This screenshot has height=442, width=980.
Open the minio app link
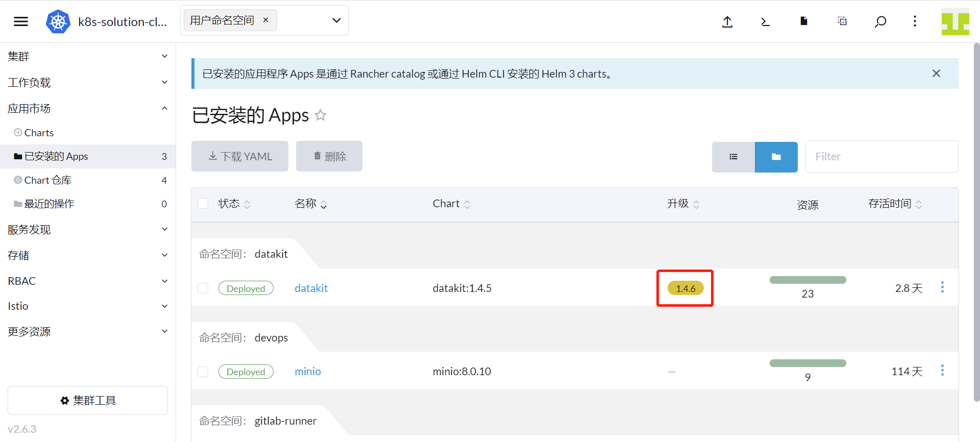click(x=308, y=372)
